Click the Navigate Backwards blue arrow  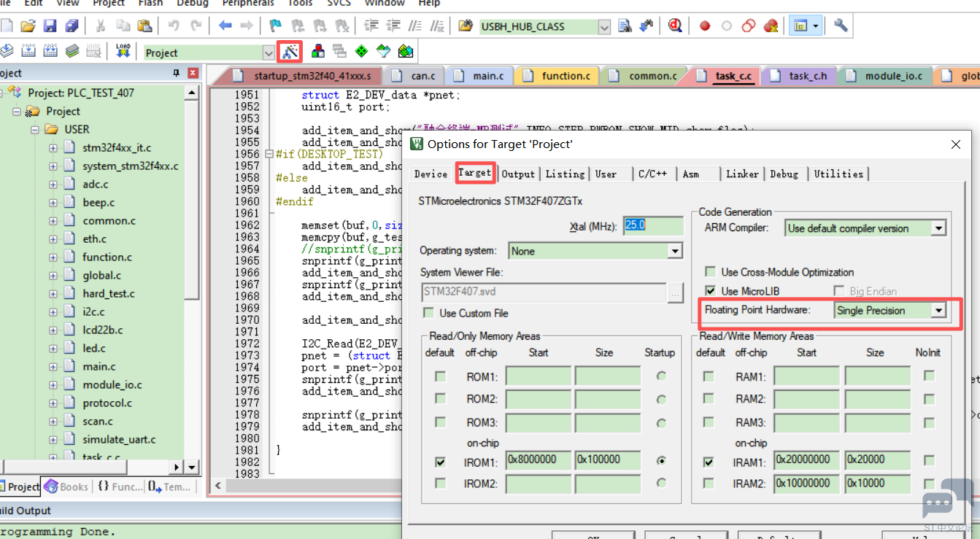coord(225,26)
